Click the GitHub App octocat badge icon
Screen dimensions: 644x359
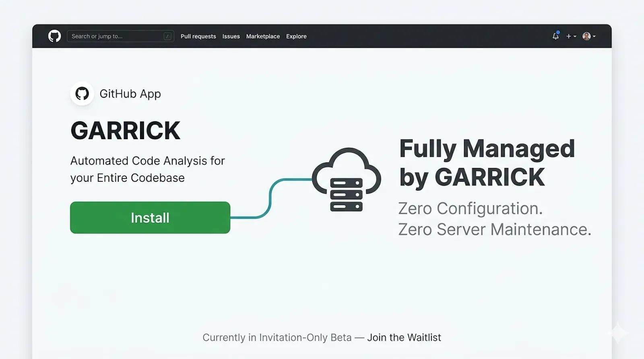(82, 94)
